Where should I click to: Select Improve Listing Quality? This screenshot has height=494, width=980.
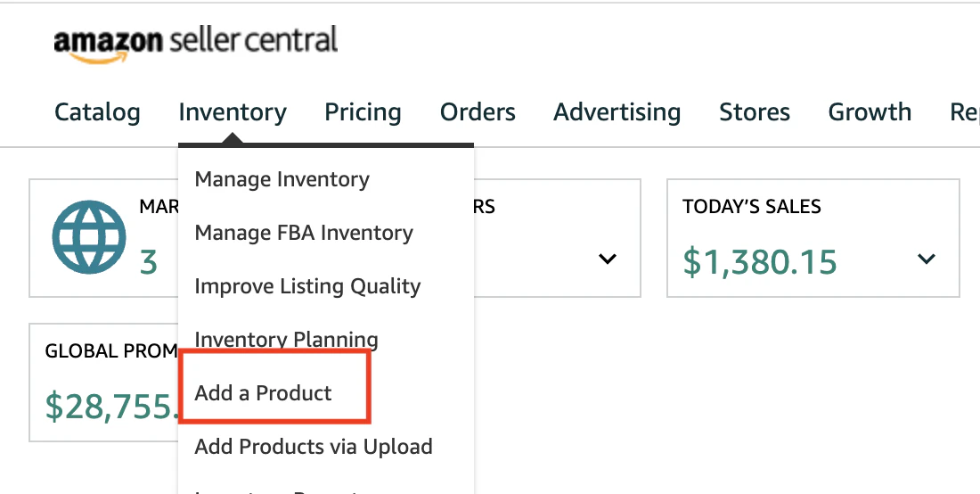pyautogui.click(x=307, y=286)
